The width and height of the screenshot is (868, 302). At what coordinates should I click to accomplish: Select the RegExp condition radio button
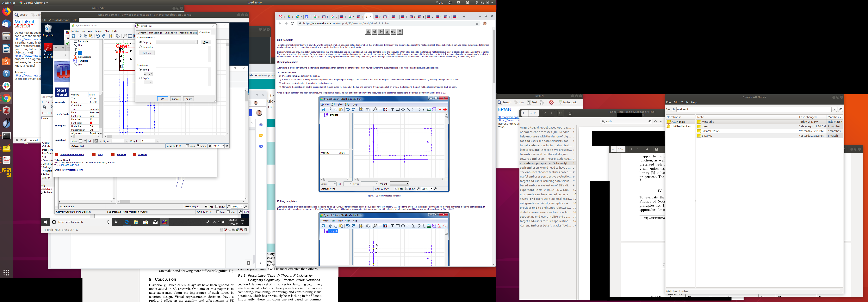140,78
